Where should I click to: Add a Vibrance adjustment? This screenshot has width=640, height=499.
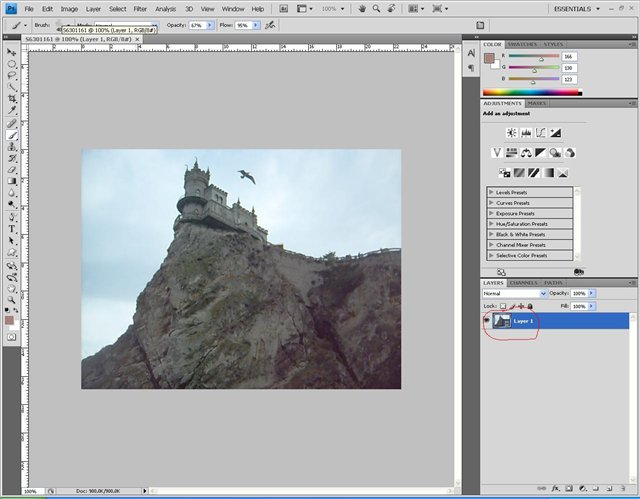[497, 153]
